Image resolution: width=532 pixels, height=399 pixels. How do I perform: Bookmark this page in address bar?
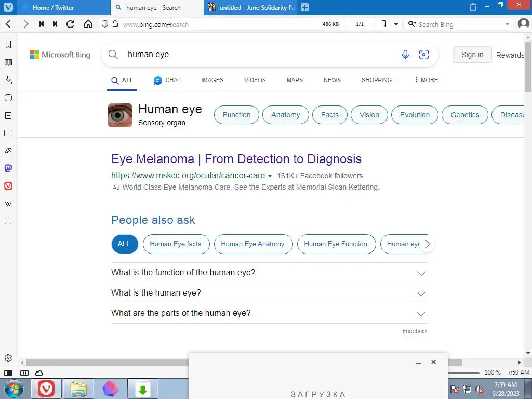(x=384, y=24)
